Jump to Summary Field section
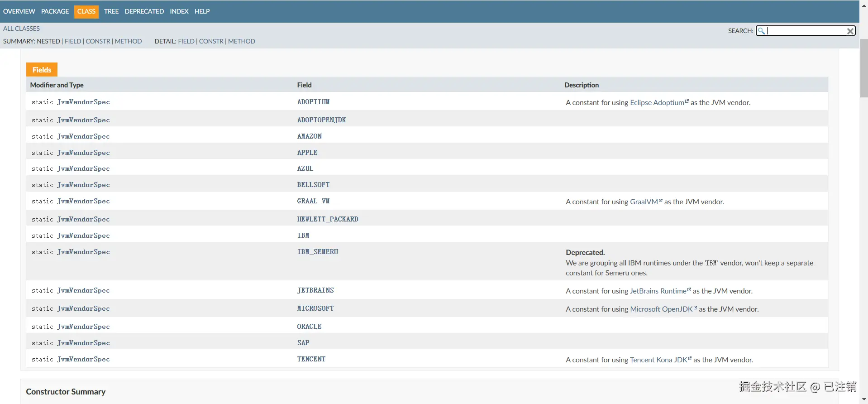The image size is (868, 404). tap(73, 41)
